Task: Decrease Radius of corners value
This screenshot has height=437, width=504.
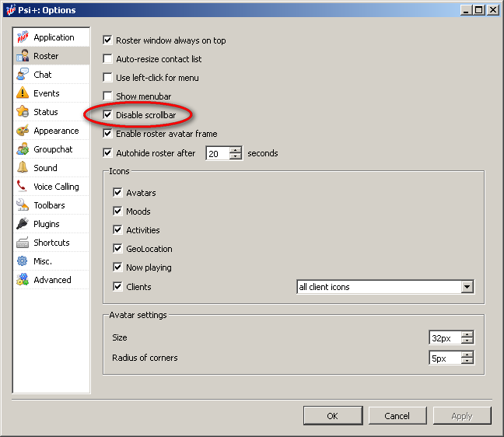Action: pos(467,362)
